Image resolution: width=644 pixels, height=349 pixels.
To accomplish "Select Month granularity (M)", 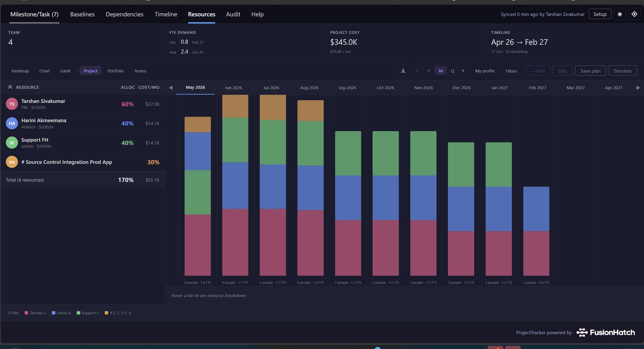I will pyautogui.click(x=441, y=71).
